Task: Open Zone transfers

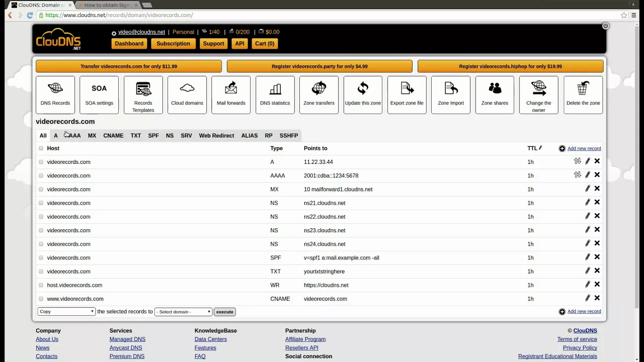Action: [319, 95]
